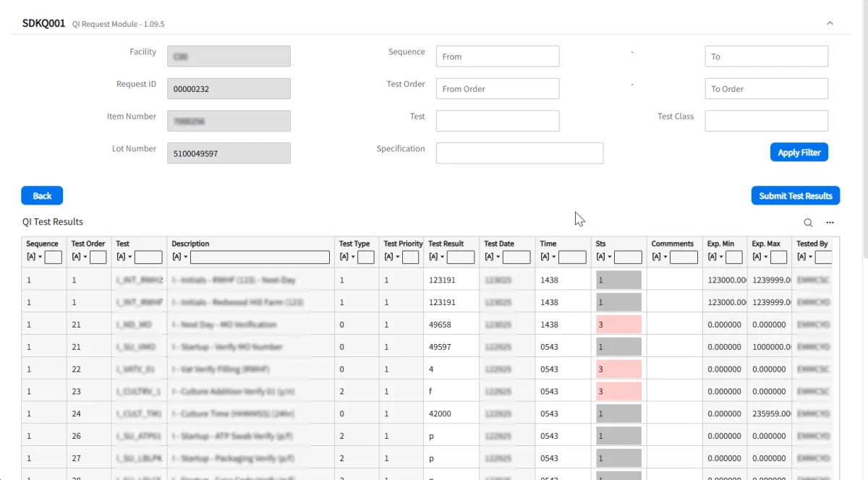Open Test Result column filter operator dropdown
Viewport: 868px width, 480px height.
tap(436, 257)
